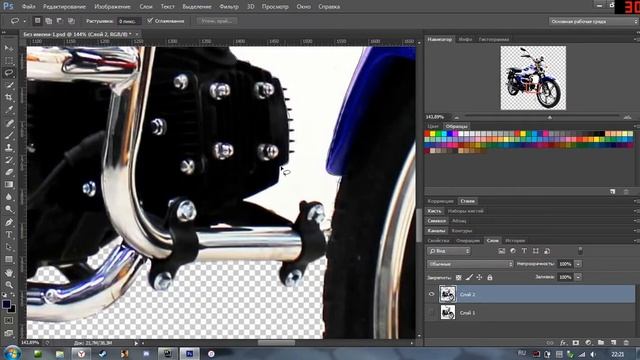Viewport: 640px width, 360px height.
Task: Select the History Brush tool
Action: tap(9, 160)
